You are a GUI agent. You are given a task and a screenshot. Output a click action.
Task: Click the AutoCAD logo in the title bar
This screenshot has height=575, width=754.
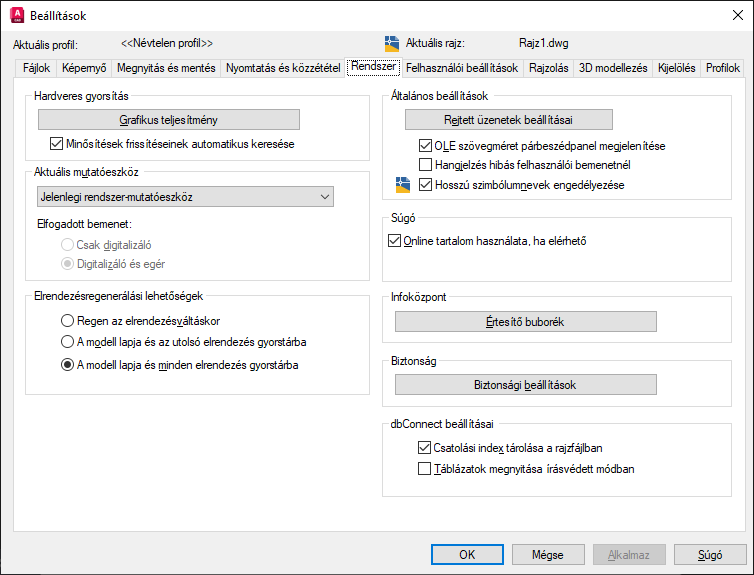15,15
